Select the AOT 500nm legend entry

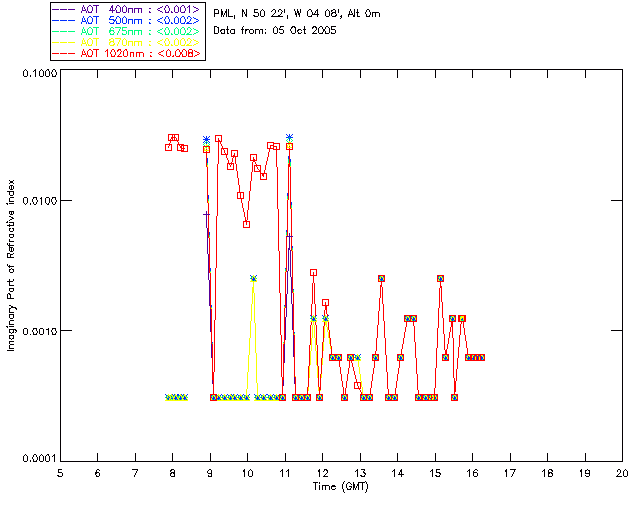[127, 20]
